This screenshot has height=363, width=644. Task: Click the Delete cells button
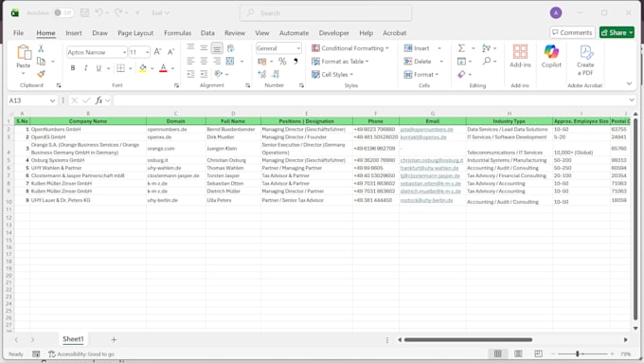[x=418, y=62]
